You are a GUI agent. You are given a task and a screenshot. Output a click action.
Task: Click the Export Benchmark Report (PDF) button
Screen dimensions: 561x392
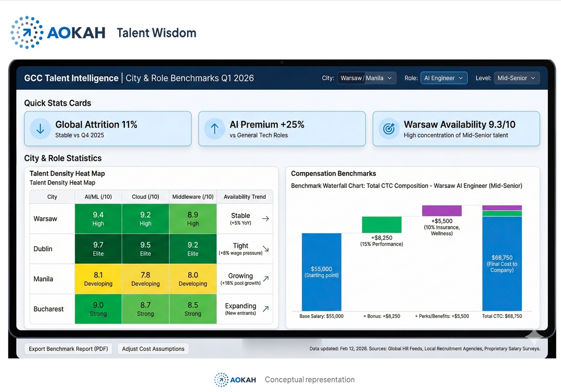coord(69,349)
